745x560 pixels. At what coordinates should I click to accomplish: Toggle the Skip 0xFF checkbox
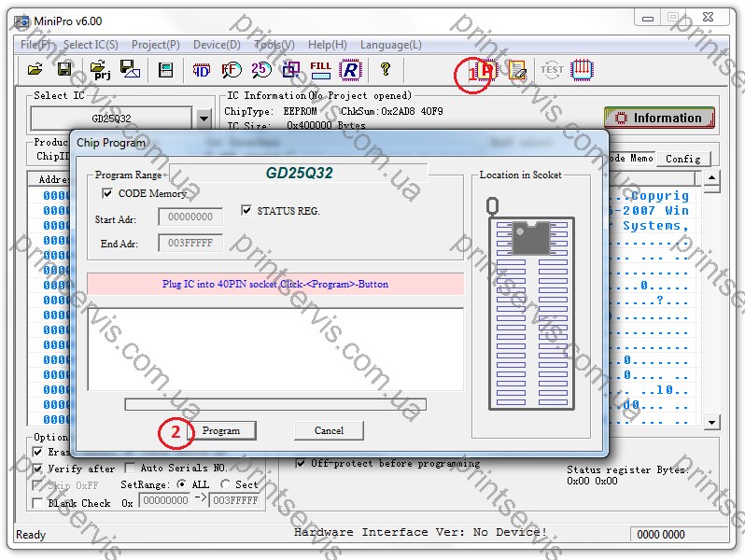[x=37, y=485]
